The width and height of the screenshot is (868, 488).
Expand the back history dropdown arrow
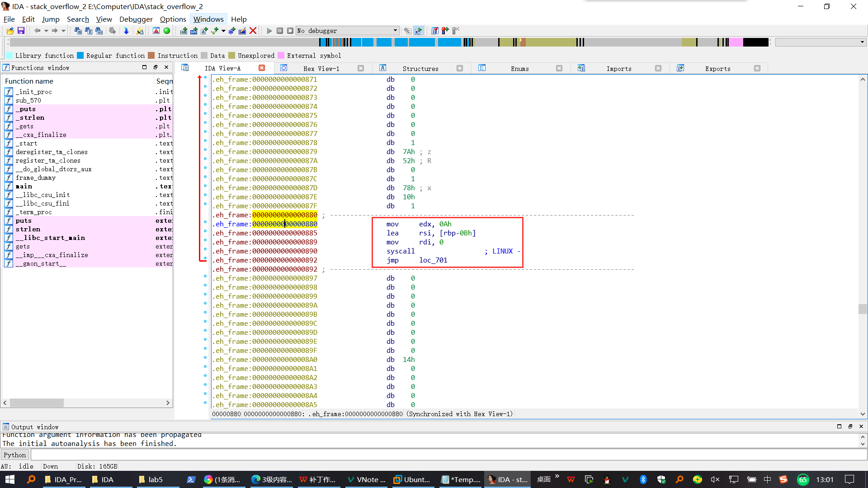46,31
